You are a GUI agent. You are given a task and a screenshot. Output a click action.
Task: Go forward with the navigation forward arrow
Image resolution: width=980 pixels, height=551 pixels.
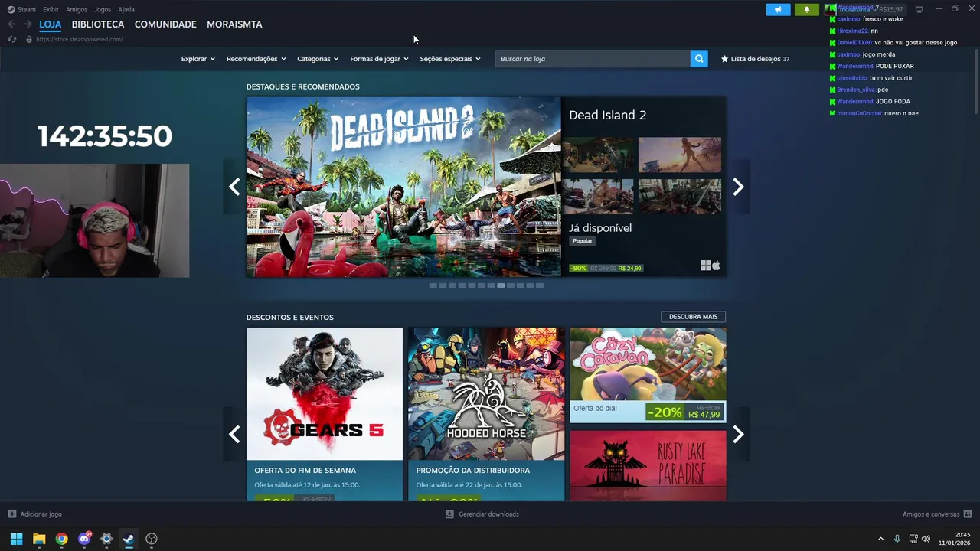click(x=28, y=24)
